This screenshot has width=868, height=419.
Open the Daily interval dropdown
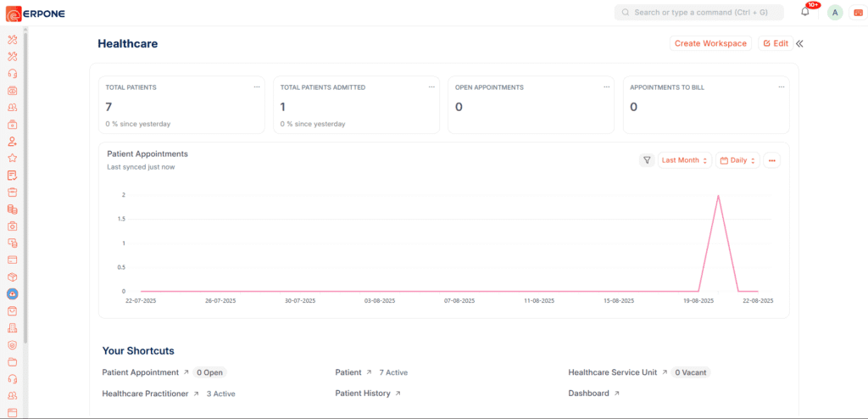(x=737, y=160)
